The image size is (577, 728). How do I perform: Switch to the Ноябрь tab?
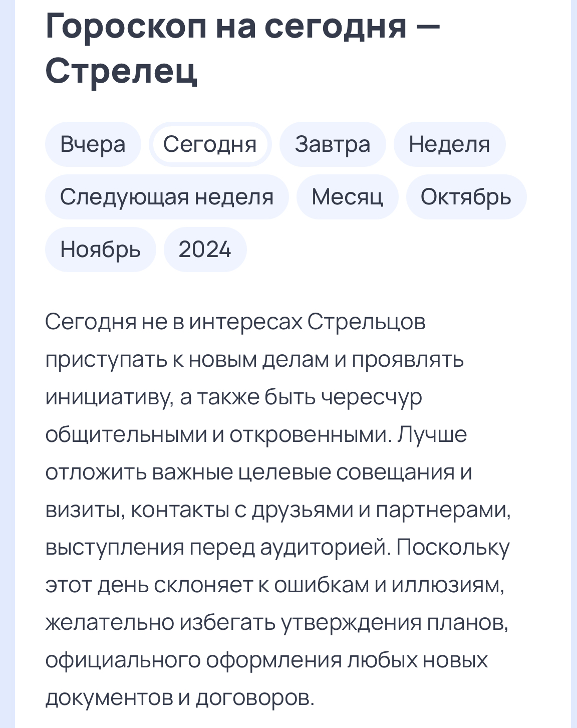point(100,250)
